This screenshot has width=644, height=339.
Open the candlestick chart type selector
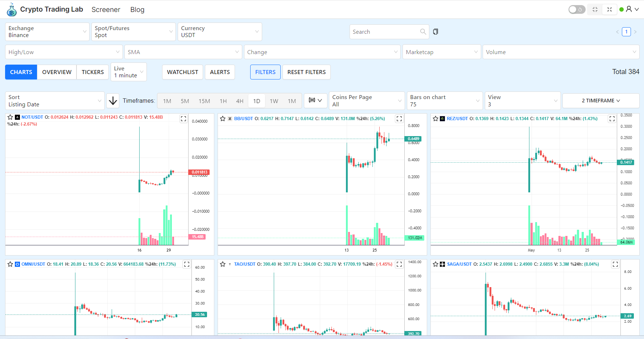tap(315, 101)
